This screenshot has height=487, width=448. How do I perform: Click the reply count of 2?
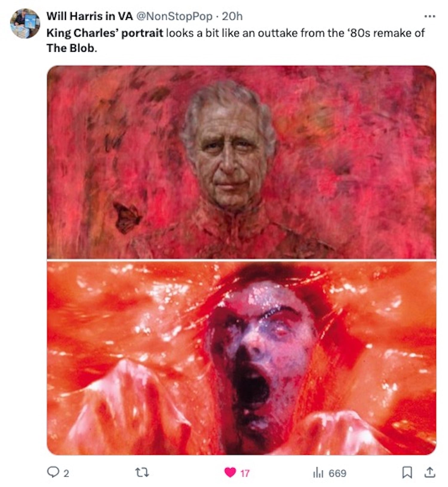pyautogui.click(x=66, y=473)
